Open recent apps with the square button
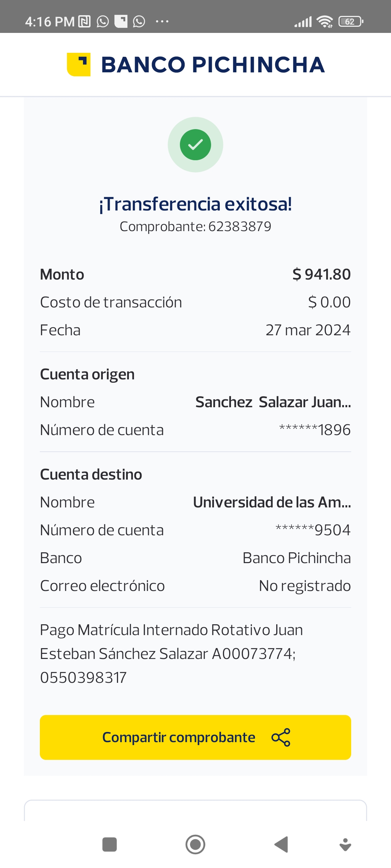Image resolution: width=391 pixels, height=868 pixels. (109, 844)
